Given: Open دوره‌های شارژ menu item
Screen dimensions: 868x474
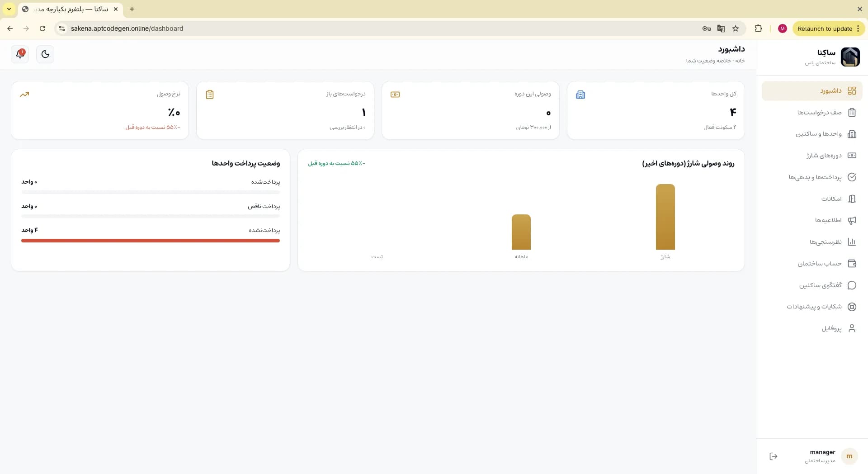Looking at the screenshot, I should (x=812, y=156).
